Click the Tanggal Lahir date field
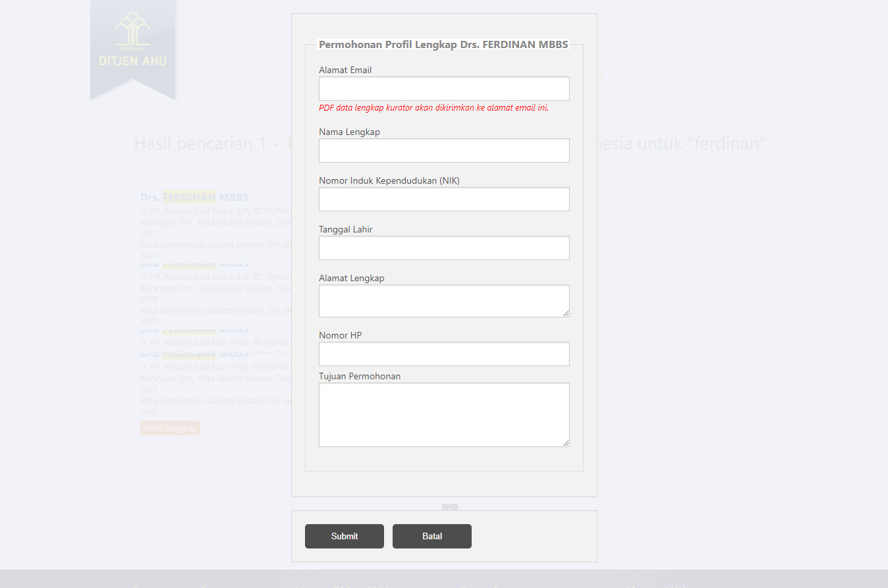The image size is (888, 588). [x=444, y=248]
